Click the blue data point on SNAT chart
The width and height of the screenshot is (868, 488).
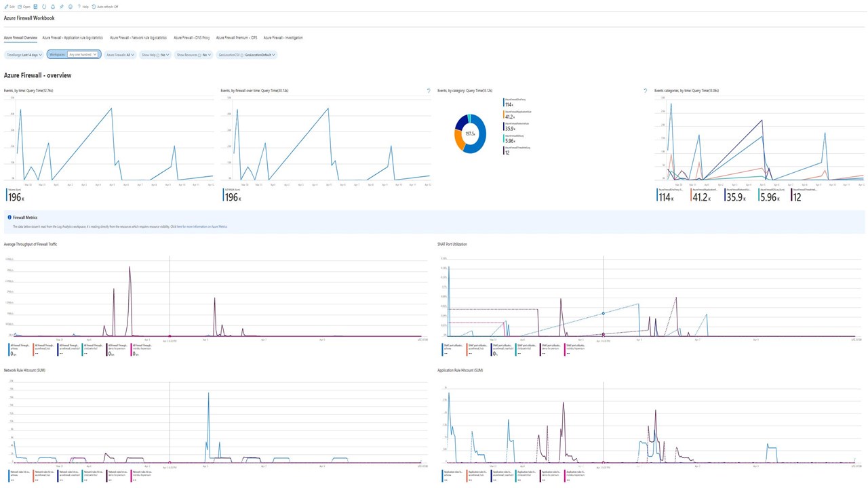coord(604,314)
